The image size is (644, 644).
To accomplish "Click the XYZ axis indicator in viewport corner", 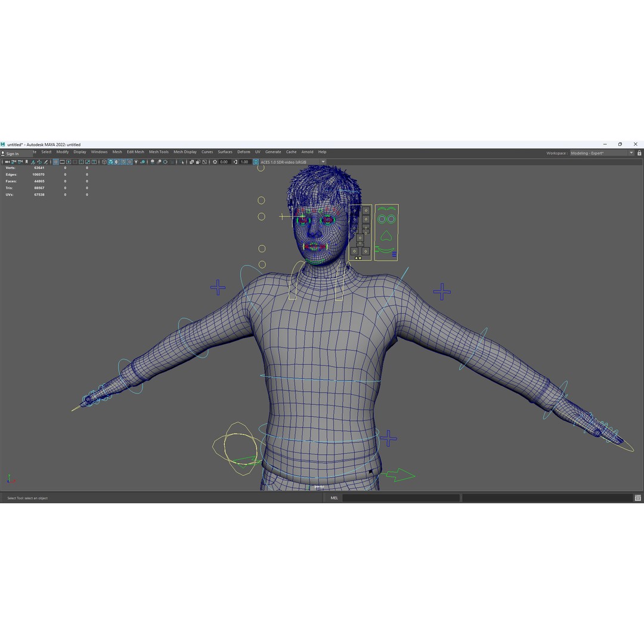I will (x=11, y=478).
